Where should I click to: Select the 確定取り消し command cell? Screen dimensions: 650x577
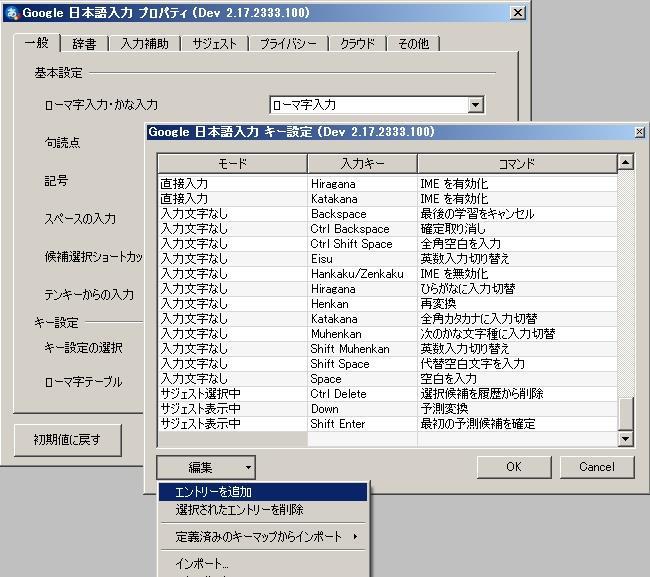click(517, 229)
